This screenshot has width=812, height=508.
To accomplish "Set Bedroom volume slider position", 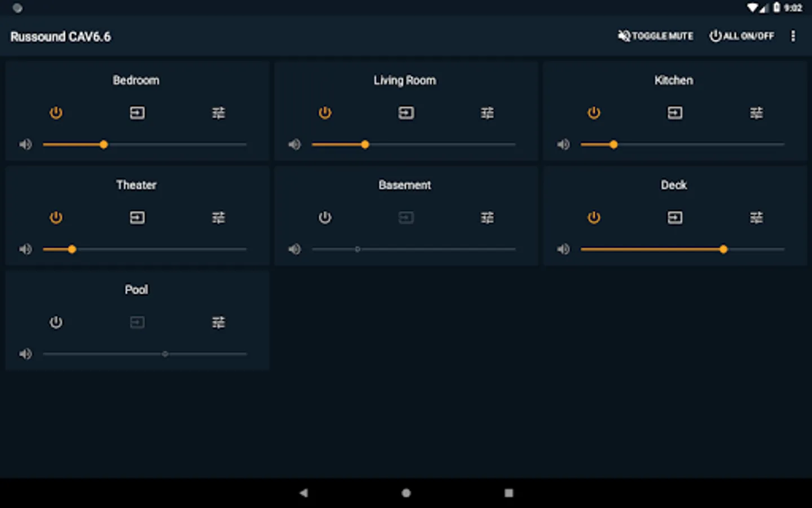I will pyautogui.click(x=145, y=144).
